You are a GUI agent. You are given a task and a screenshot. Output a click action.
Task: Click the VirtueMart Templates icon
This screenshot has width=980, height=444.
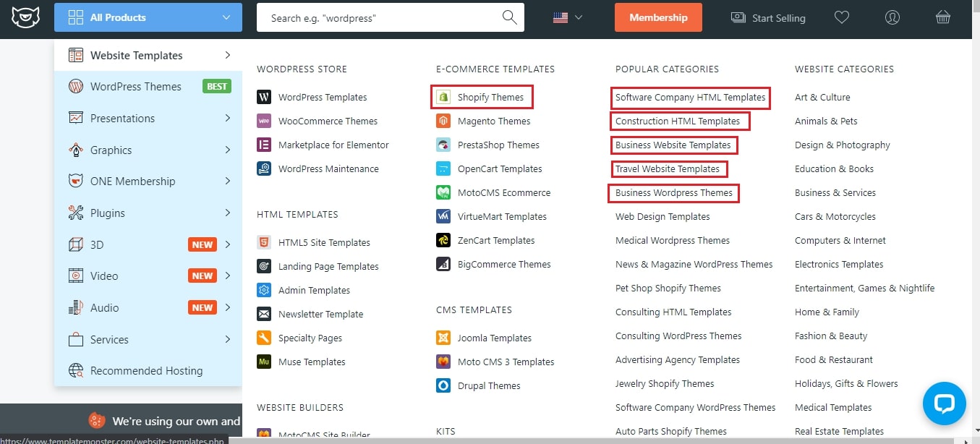(x=443, y=216)
